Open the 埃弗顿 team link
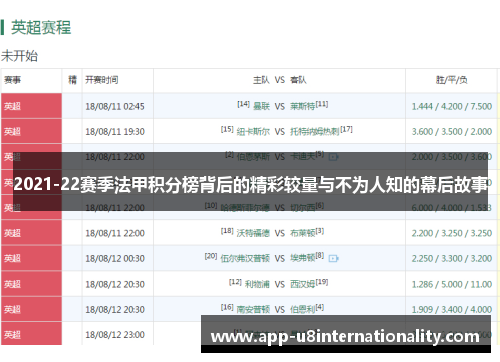500x362 pixels. [x=302, y=258]
